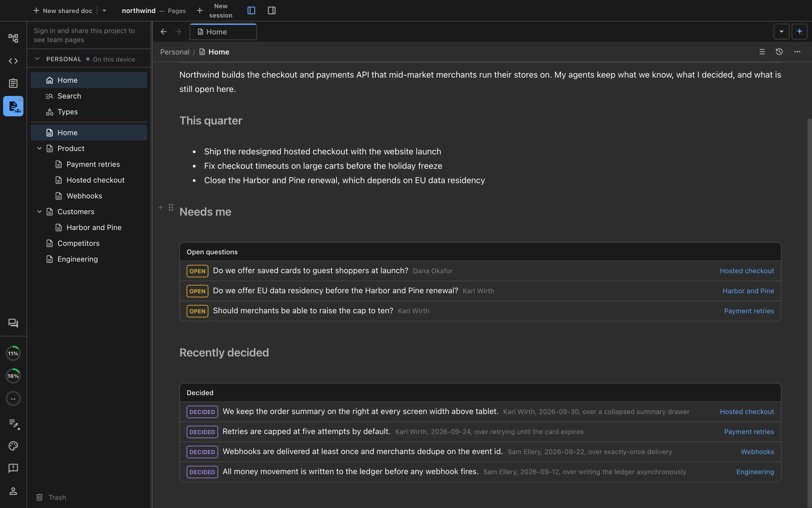The width and height of the screenshot is (812, 508).
Task: Open the code brackets icon in left rail
Action: pos(13,61)
